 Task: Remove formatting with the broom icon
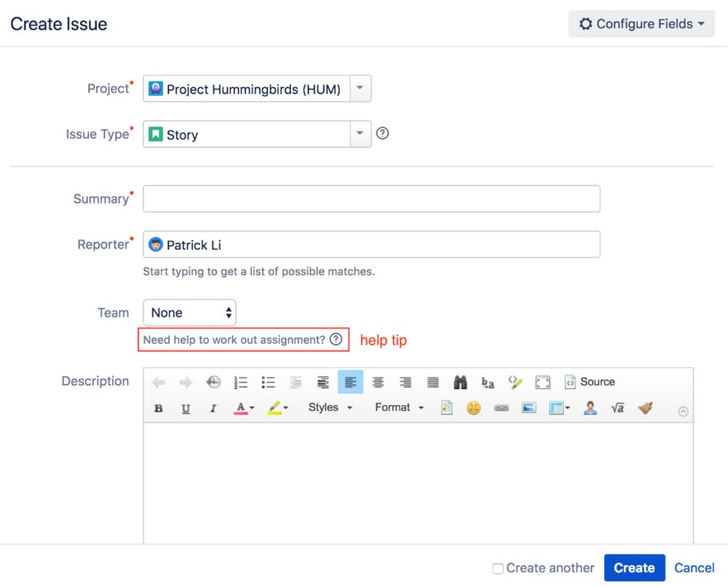[x=645, y=408]
